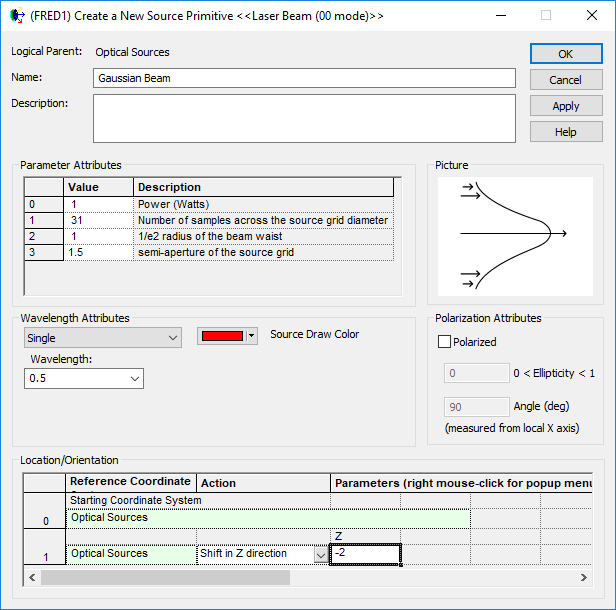
Task: Click the red Source Draw Color swatch
Action: point(222,336)
